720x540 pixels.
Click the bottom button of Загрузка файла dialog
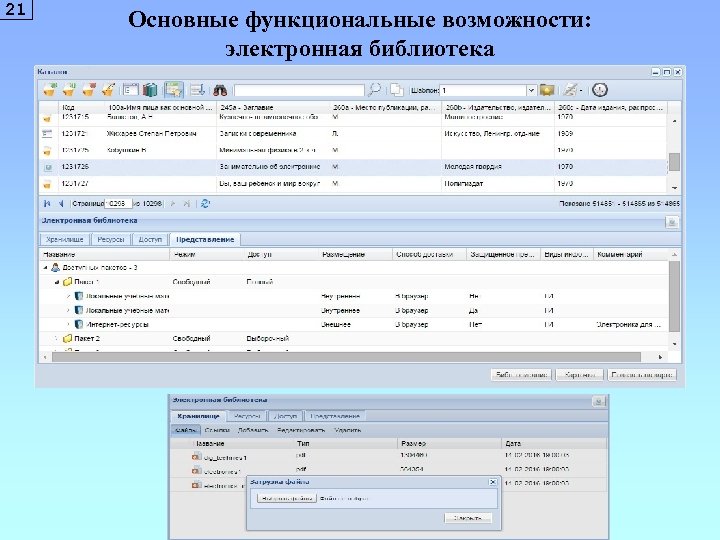(x=468, y=518)
